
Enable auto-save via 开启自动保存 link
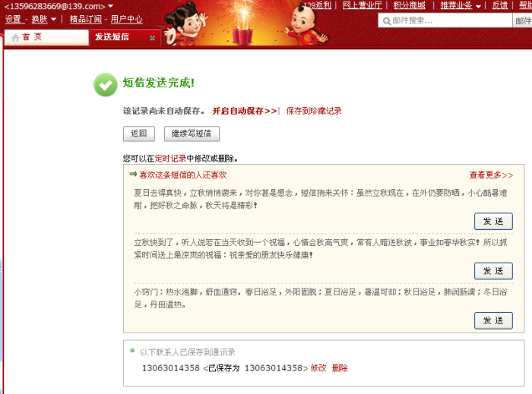click(244, 111)
